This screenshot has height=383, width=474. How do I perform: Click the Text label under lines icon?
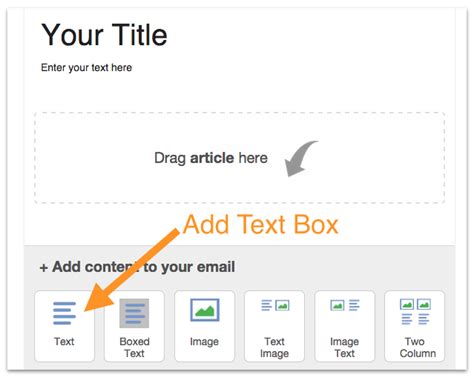coord(64,342)
